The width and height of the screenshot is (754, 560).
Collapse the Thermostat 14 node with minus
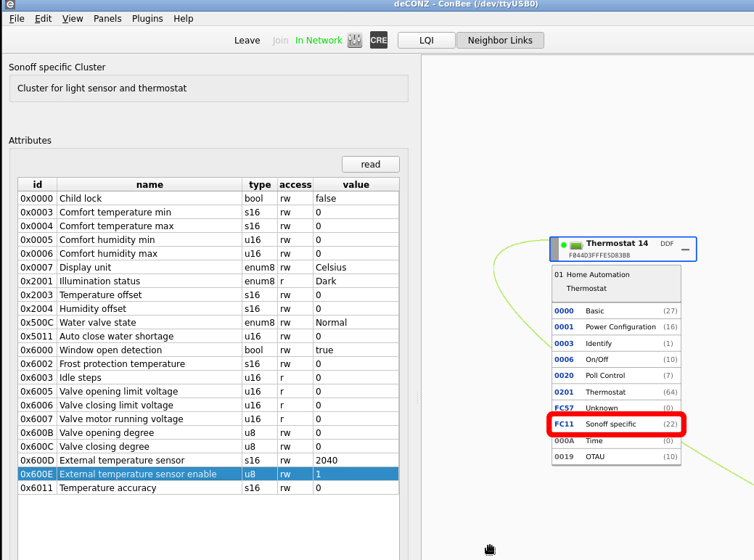coord(685,250)
